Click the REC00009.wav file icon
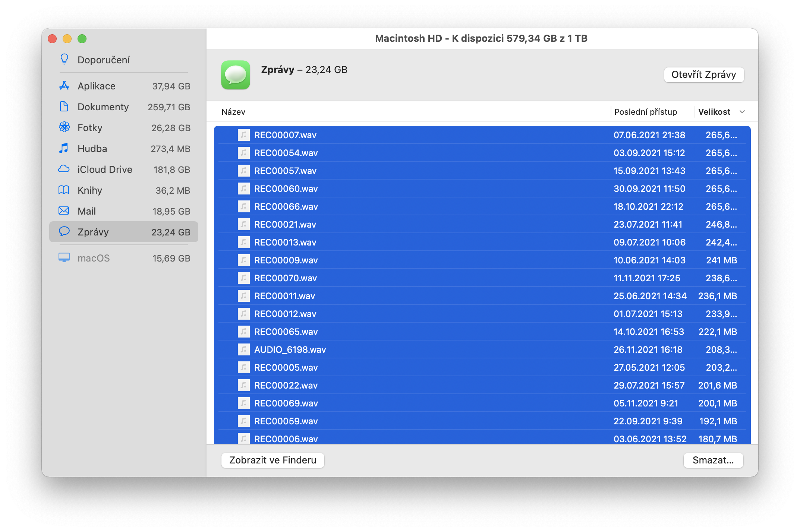Image resolution: width=800 pixels, height=532 pixels. (x=243, y=260)
